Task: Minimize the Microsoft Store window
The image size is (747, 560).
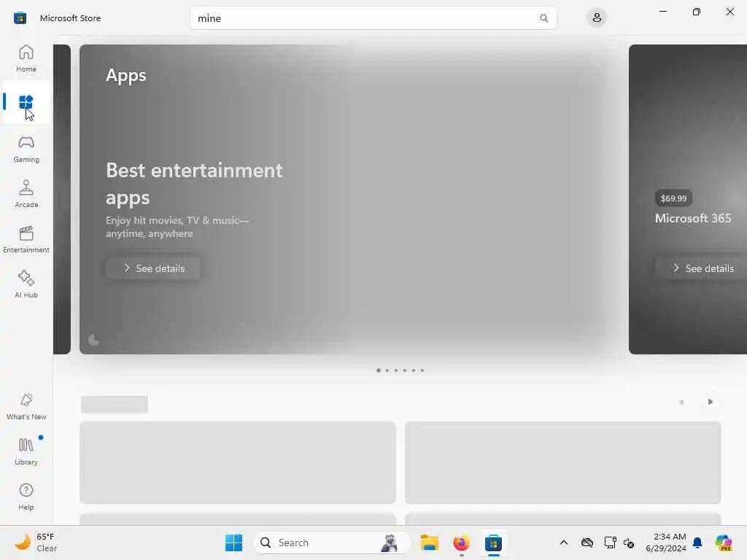Action: 662,12
